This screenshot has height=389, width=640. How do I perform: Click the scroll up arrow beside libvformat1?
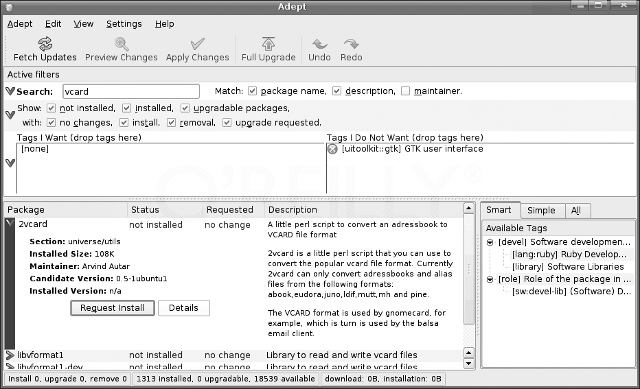[x=469, y=353]
